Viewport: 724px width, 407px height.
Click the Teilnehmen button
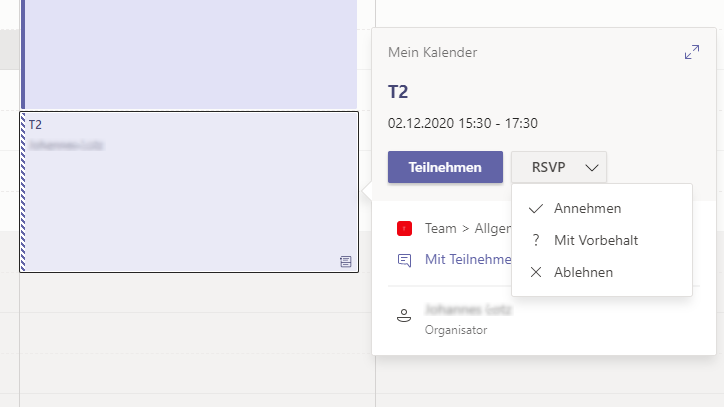point(445,167)
